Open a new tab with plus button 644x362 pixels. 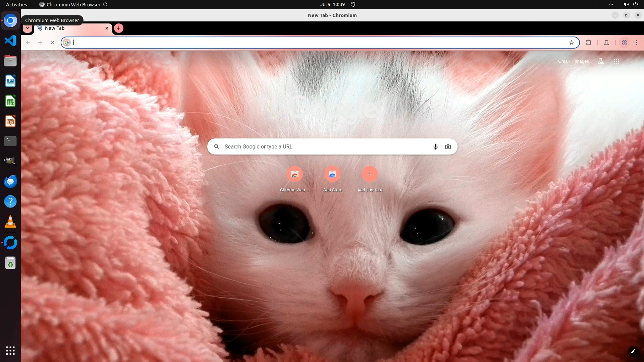119,28
